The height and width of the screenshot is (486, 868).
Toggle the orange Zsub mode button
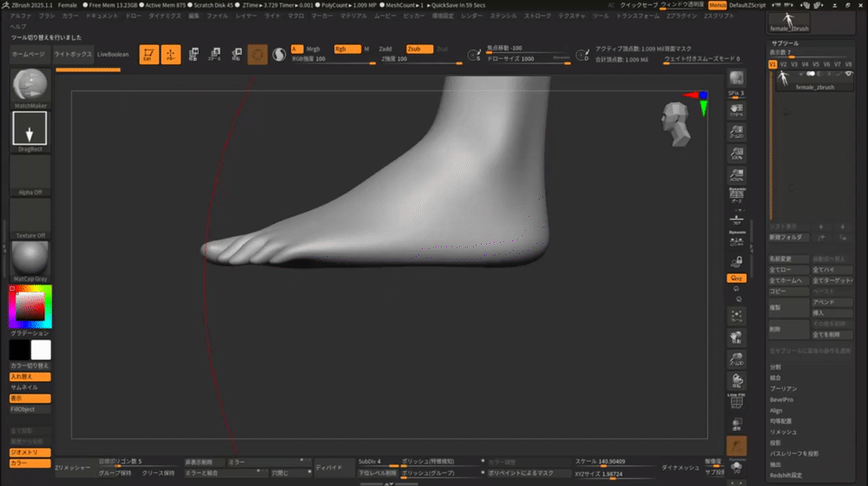(x=419, y=49)
